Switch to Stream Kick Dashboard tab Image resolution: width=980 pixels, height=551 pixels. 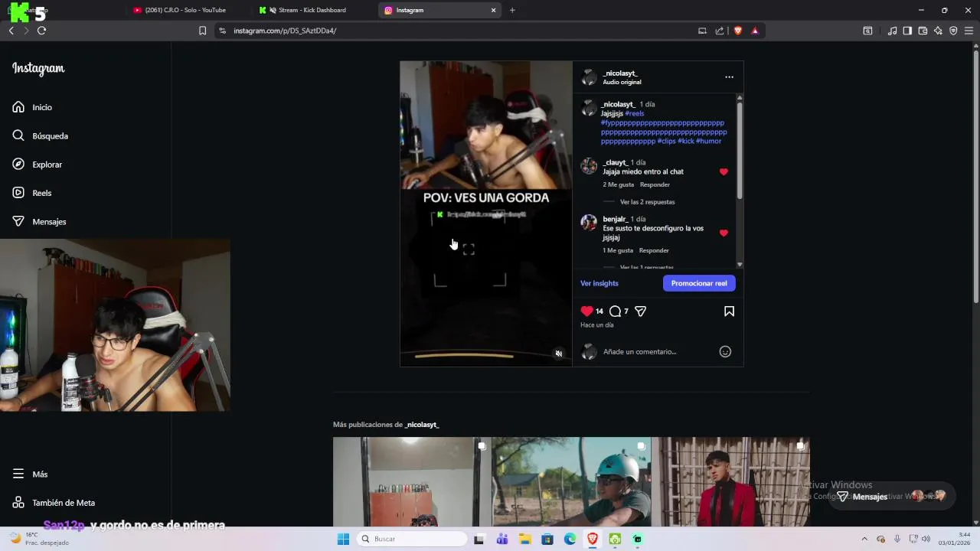(312, 10)
